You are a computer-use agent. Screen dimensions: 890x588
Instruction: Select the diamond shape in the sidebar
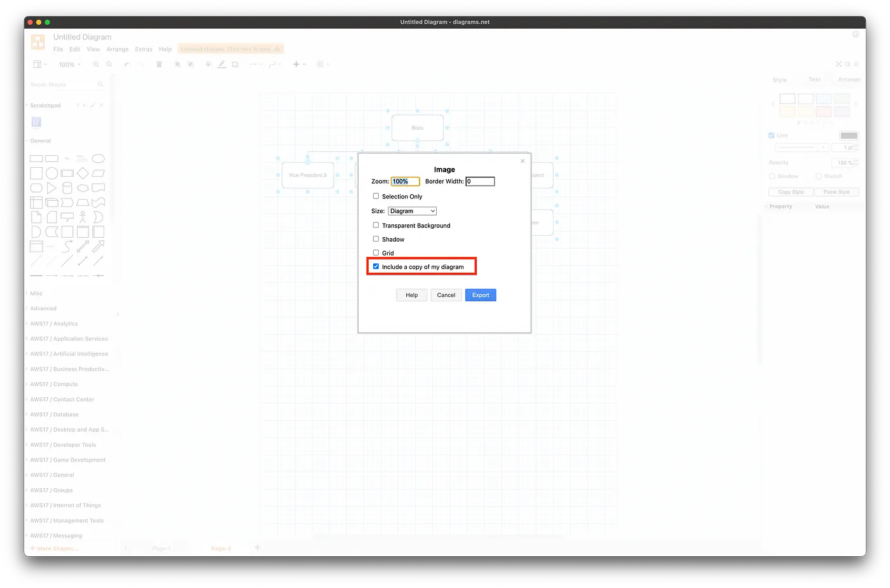click(82, 172)
